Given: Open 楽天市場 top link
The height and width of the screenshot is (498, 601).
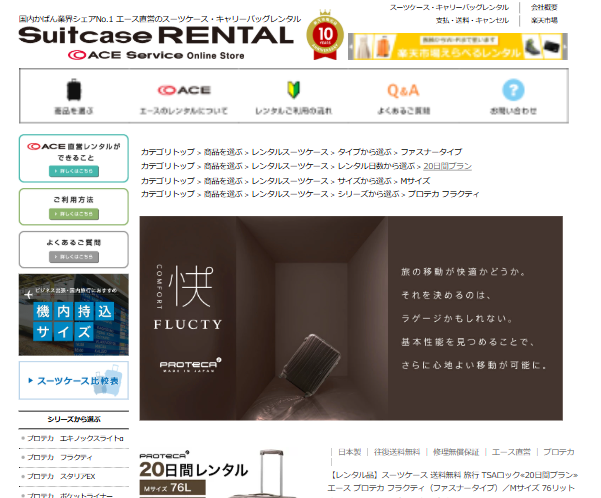Looking at the screenshot, I should click(x=544, y=20).
